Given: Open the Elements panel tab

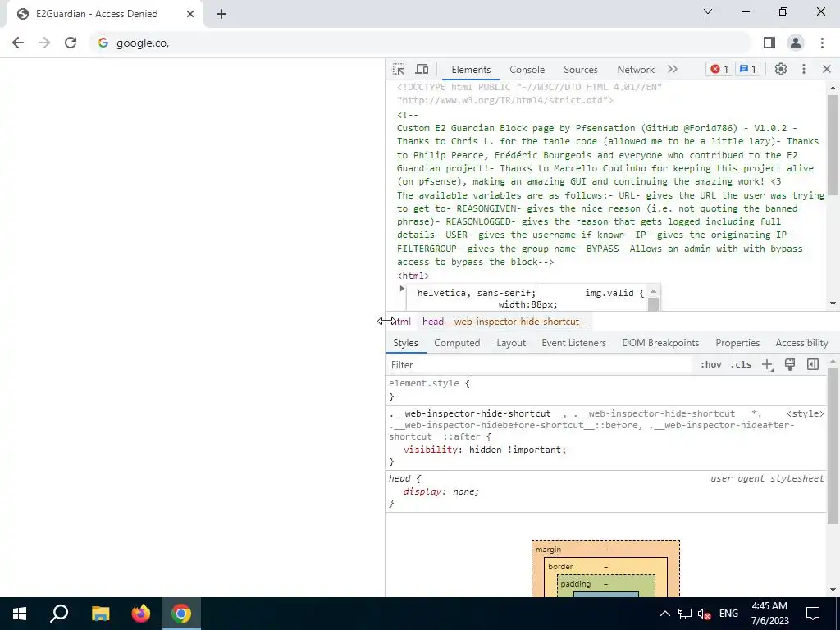Looking at the screenshot, I should point(471,70).
